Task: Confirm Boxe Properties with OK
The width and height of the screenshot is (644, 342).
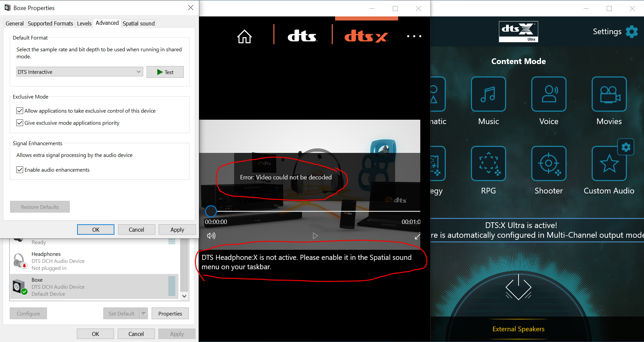Action: 96,230
